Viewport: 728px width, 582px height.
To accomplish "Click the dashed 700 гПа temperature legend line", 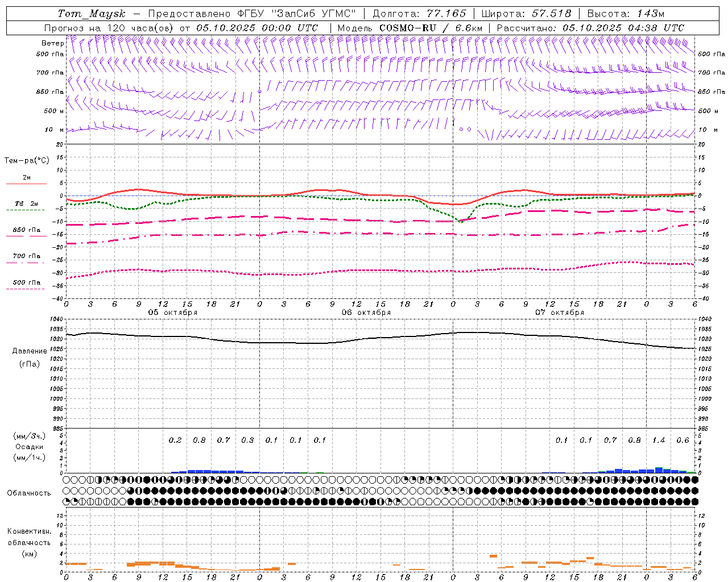I will [x=26, y=263].
